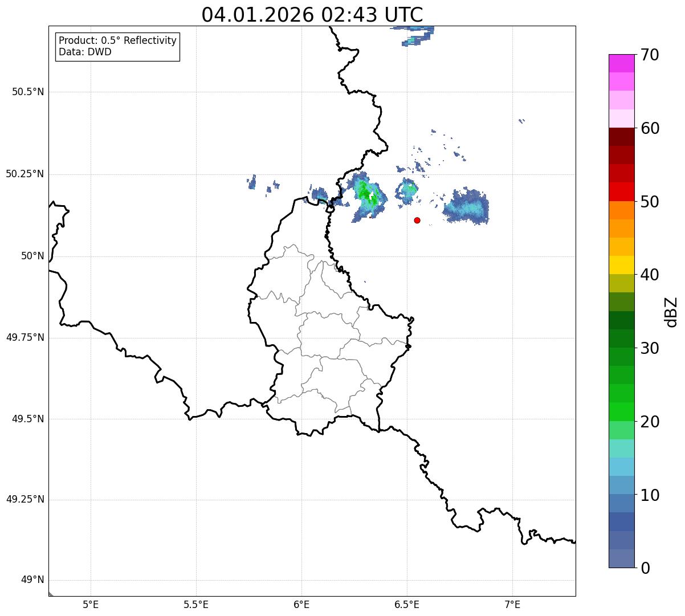The height and width of the screenshot is (616, 685).
Task: Click the 50°N latitude label
Action: (32, 256)
